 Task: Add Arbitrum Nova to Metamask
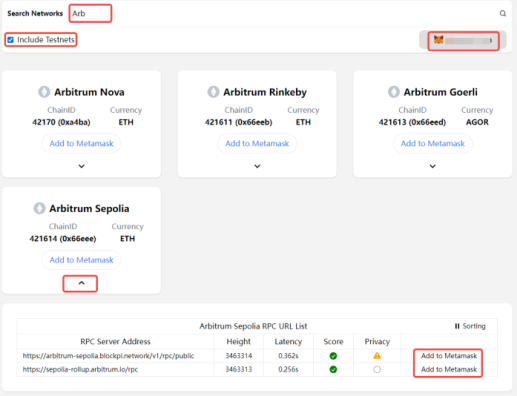pos(81,144)
